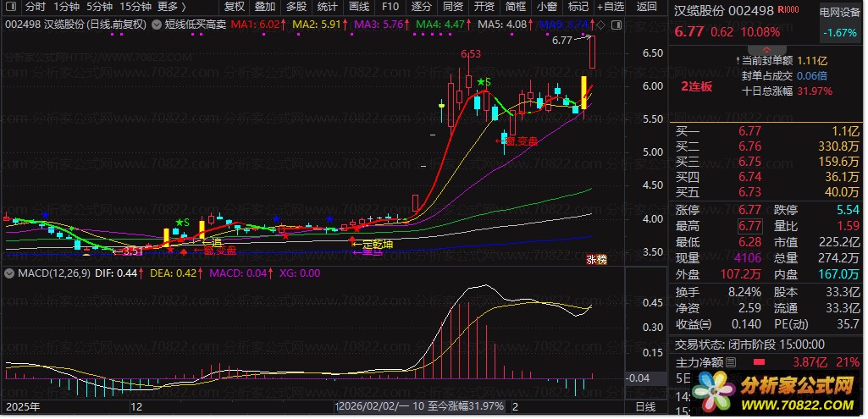This screenshot has height=419, width=868.
Task: Add stock with +自选
Action: click(611, 8)
